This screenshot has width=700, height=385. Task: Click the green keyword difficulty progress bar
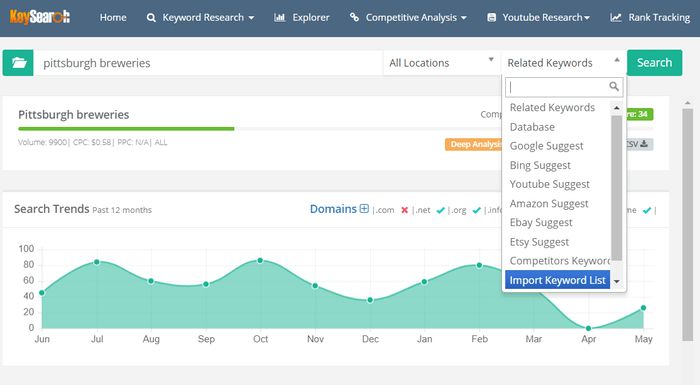pos(126,129)
